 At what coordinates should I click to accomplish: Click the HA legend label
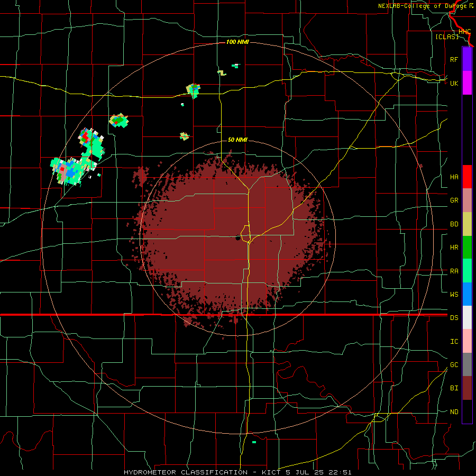[454, 177]
